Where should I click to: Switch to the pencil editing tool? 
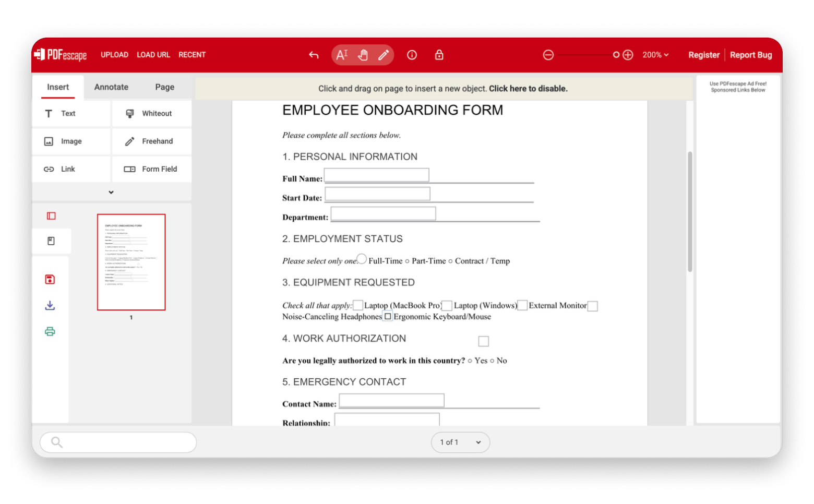(x=384, y=55)
